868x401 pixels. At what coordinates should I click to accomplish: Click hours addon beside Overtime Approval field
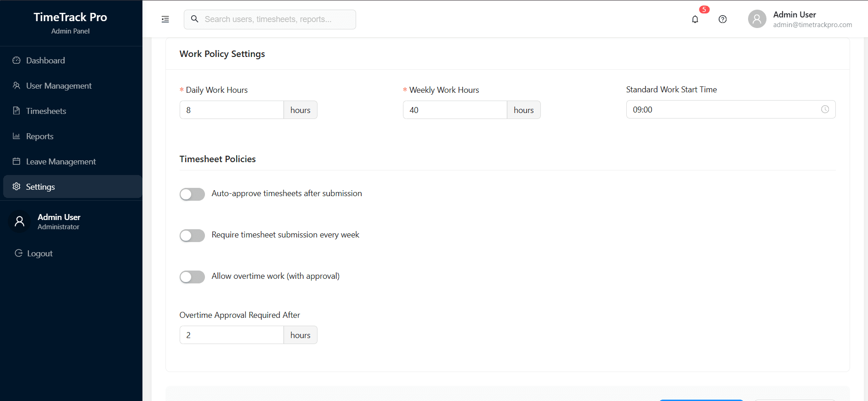pos(301,335)
